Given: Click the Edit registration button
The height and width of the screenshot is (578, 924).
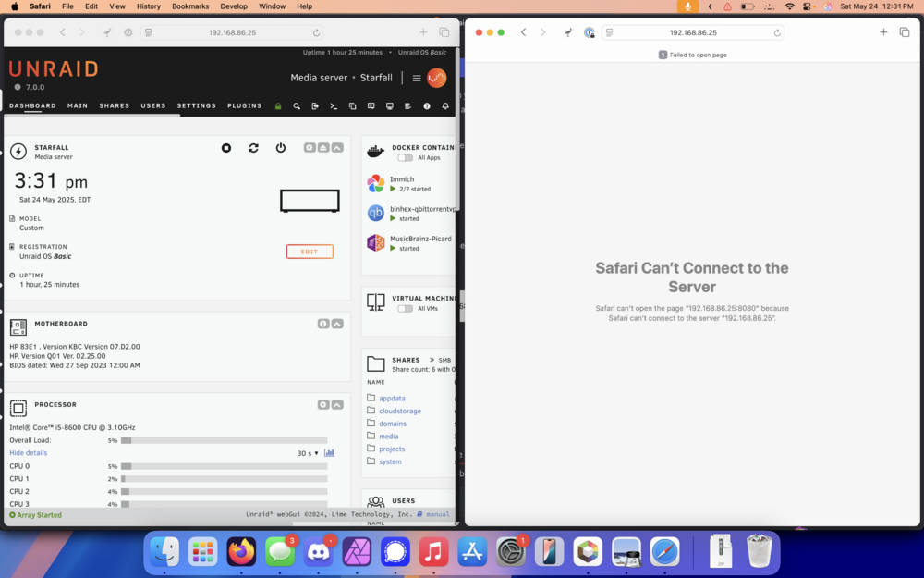Looking at the screenshot, I should tap(310, 252).
